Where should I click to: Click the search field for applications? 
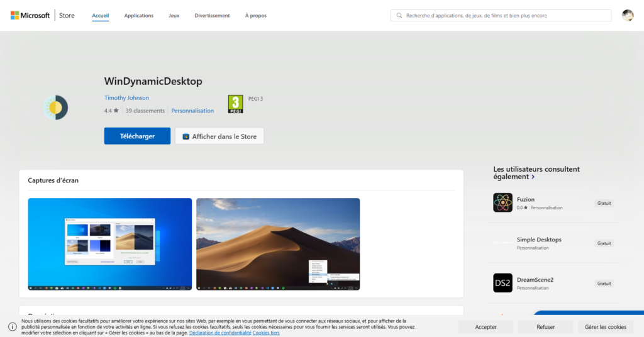(501, 16)
